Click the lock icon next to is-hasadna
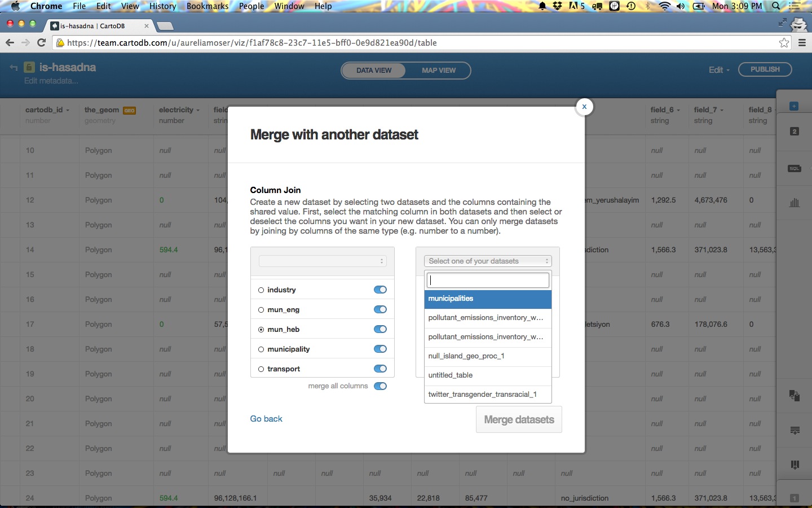 point(29,67)
